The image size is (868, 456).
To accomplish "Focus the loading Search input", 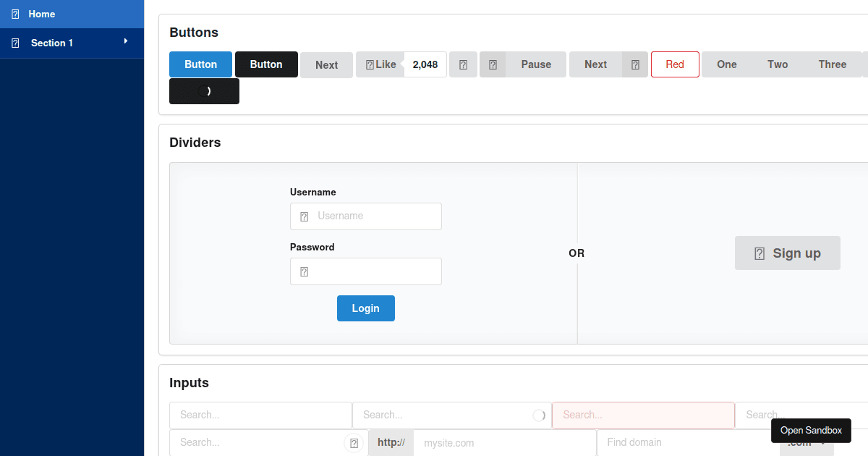I will coord(452,415).
